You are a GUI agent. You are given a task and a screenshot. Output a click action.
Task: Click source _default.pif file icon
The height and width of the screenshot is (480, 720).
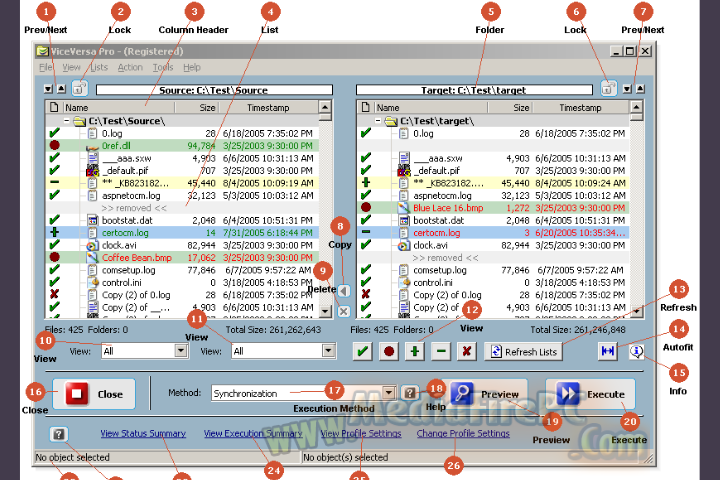click(x=92, y=171)
